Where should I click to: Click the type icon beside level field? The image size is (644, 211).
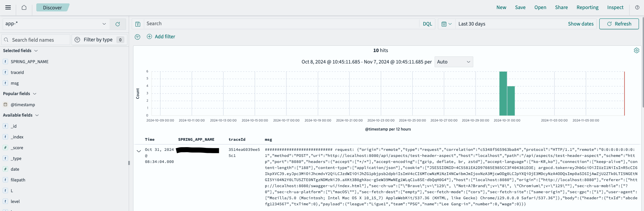[x=5, y=201]
